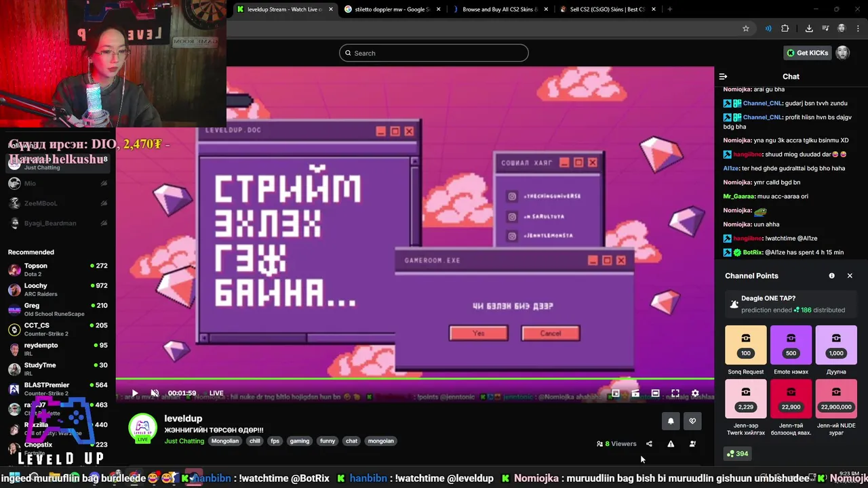Enable notifications with the bell button

pos(671,421)
